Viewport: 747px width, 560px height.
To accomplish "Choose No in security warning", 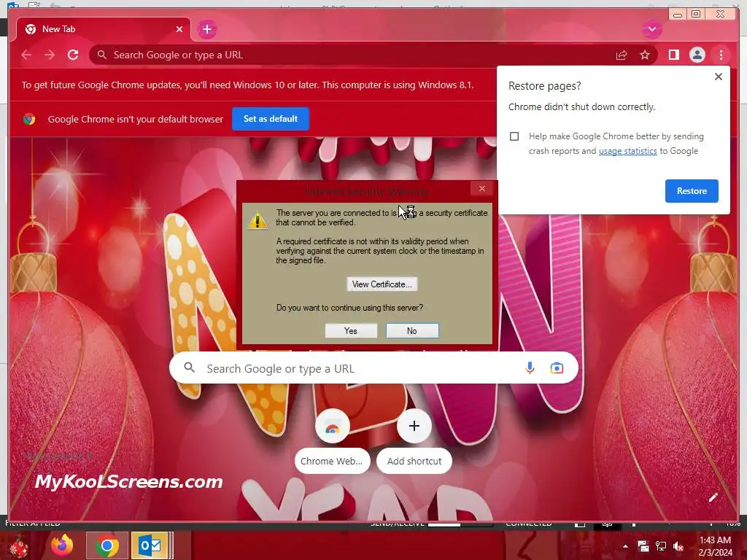I will point(412,331).
